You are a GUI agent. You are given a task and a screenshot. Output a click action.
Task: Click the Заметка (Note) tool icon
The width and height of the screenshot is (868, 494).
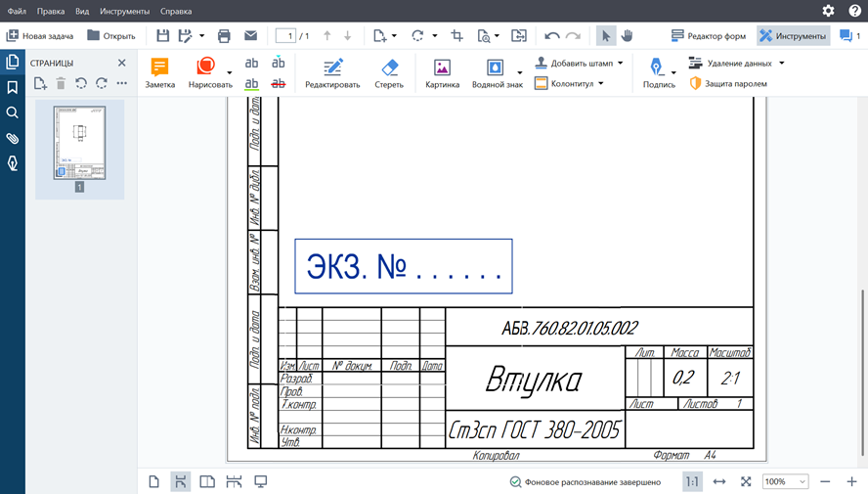159,68
